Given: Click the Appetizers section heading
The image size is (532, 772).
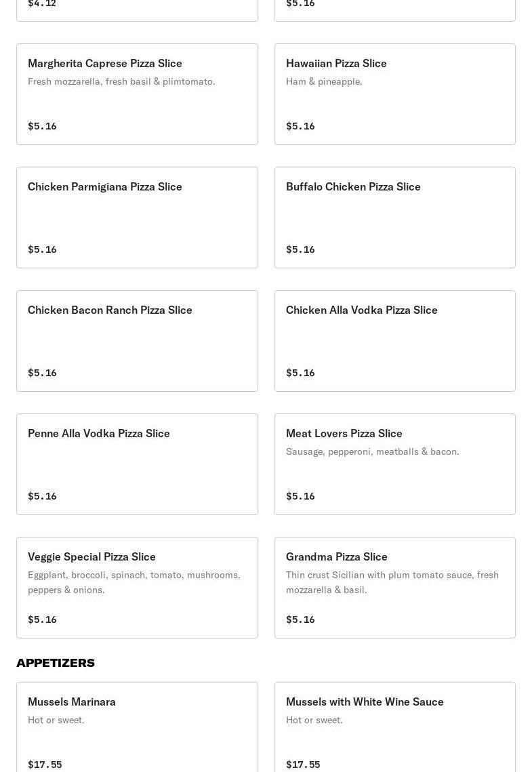Looking at the screenshot, I should (56, 663).
